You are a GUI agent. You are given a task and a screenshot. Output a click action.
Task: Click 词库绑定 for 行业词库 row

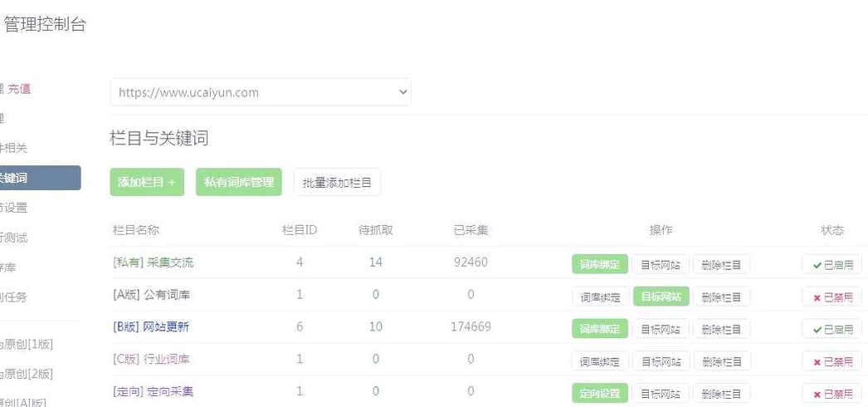coord(599,361)
